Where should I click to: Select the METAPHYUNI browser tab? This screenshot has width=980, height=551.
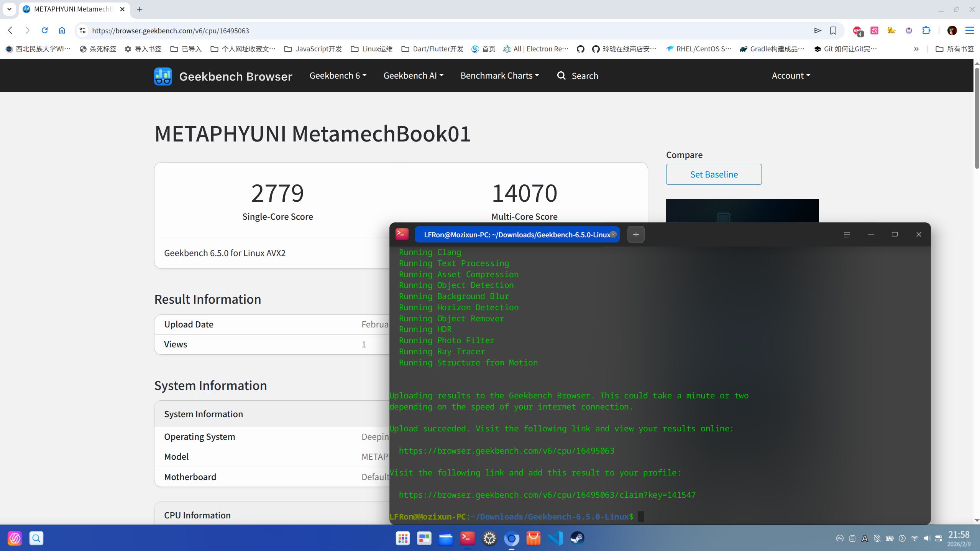tap(74, 9)
